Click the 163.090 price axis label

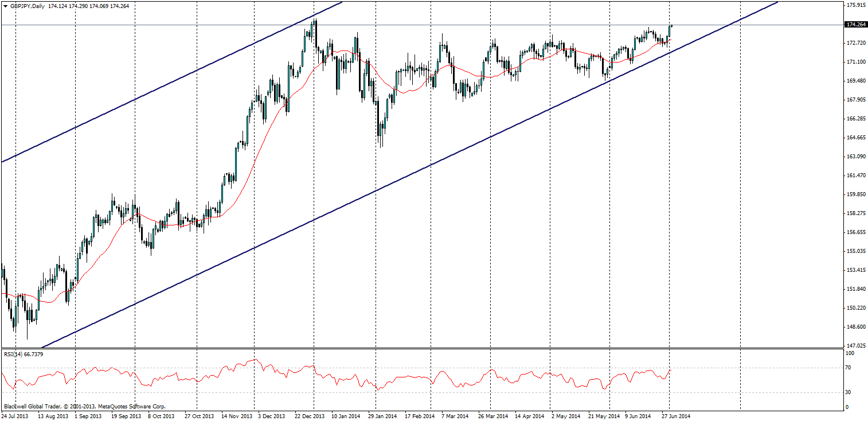coord(856,157)
